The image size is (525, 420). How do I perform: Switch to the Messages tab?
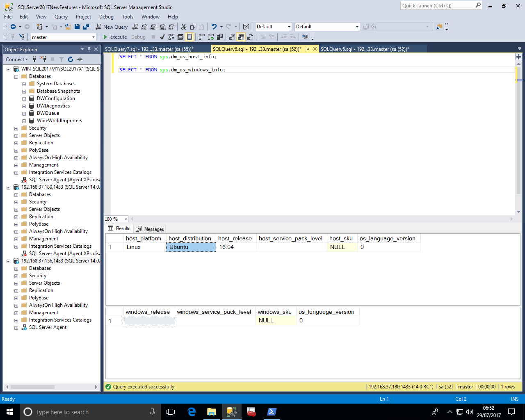tap(150, 229)
